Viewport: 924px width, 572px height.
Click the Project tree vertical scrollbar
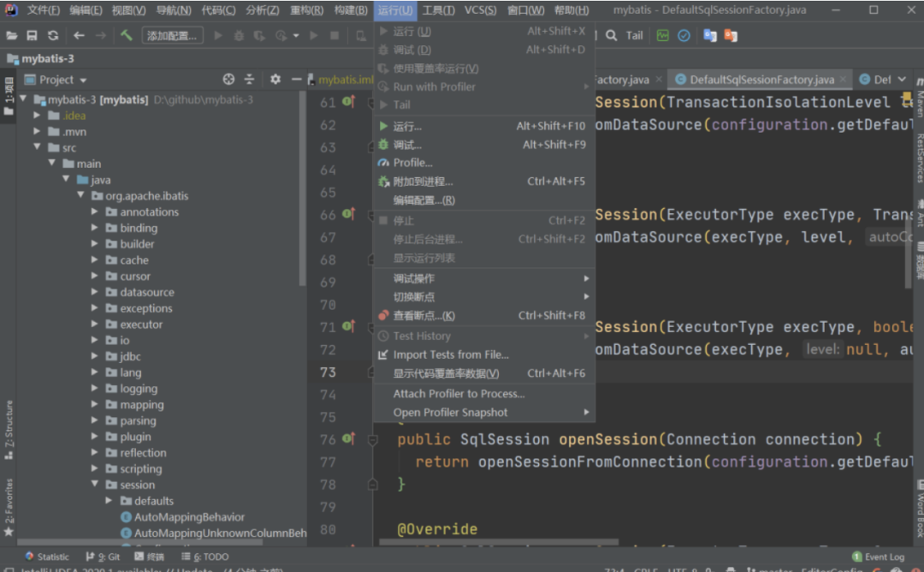pyautogui.click(x=302, y=188)
